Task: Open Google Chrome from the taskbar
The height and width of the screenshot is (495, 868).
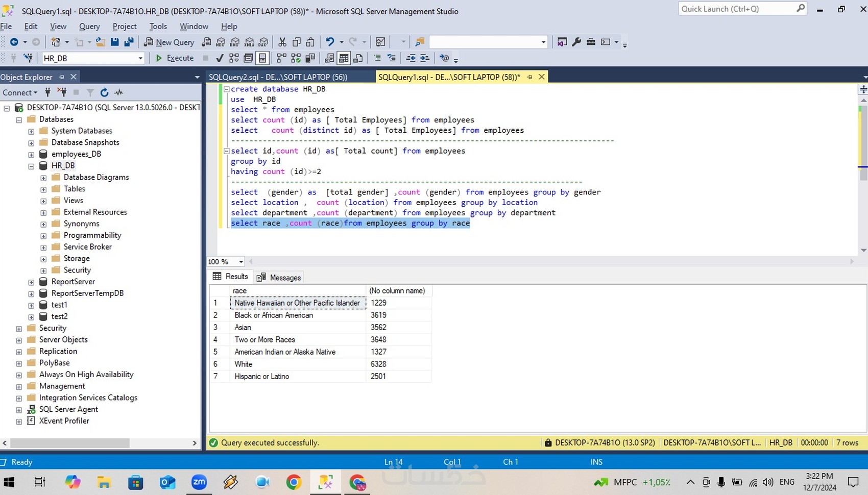Action: (x=294, y=482)
